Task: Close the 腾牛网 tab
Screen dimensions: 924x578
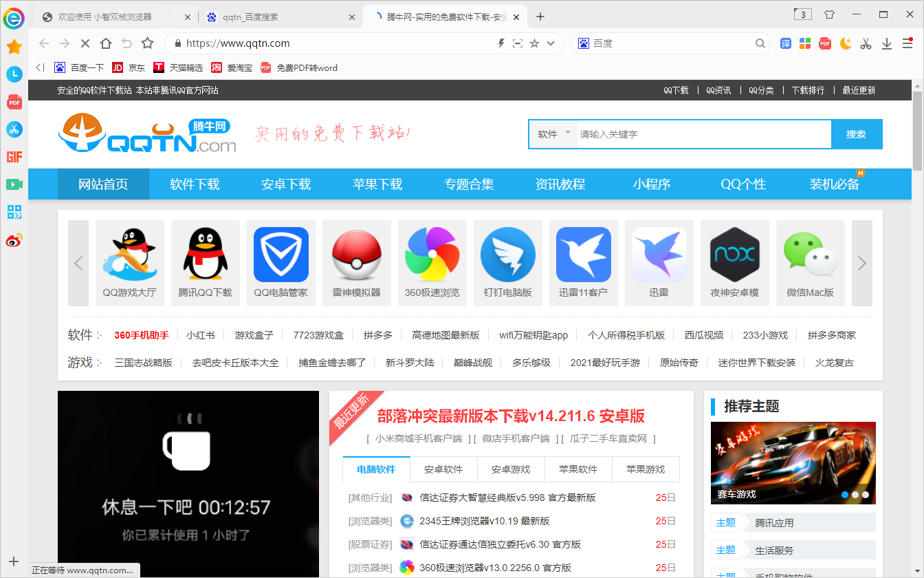Action: click(516, 17)
